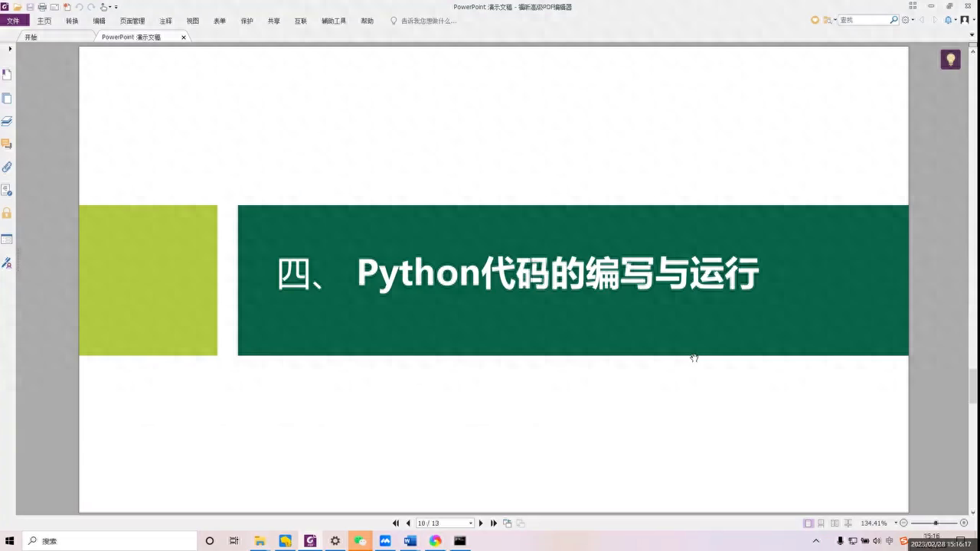Undo the last action
Screen dimensions: 980x551
(x=79, y=7)
